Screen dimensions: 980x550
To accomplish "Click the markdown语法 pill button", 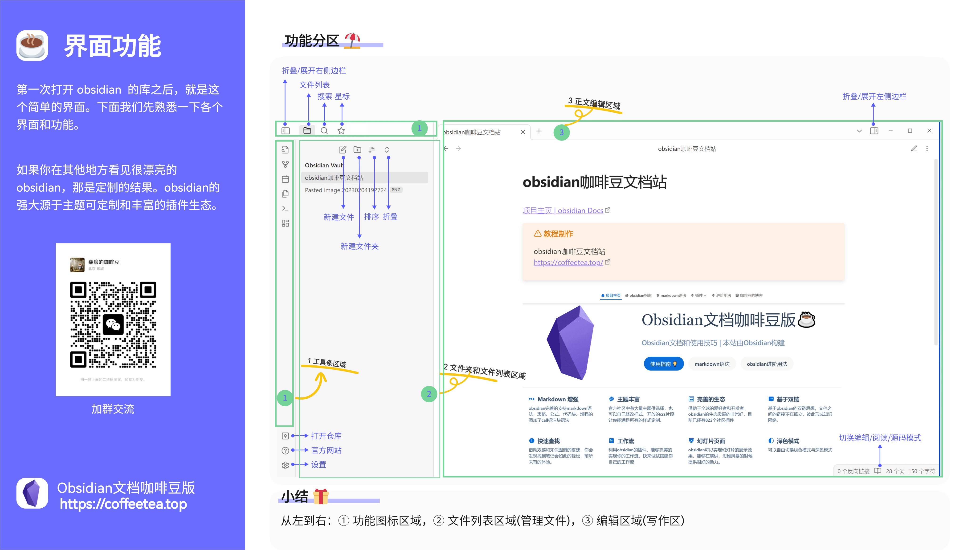I will pyautogui.click(x=712, y=364).
